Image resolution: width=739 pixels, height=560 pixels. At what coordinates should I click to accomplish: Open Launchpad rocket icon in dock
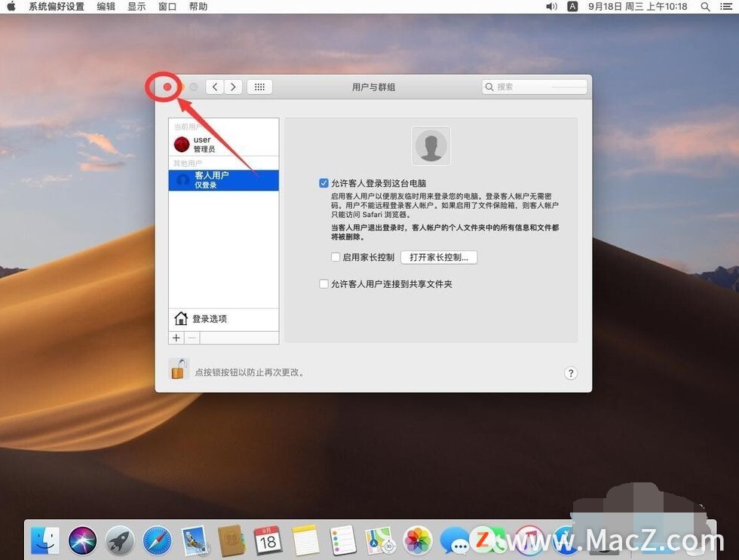(x=120, y=540)
